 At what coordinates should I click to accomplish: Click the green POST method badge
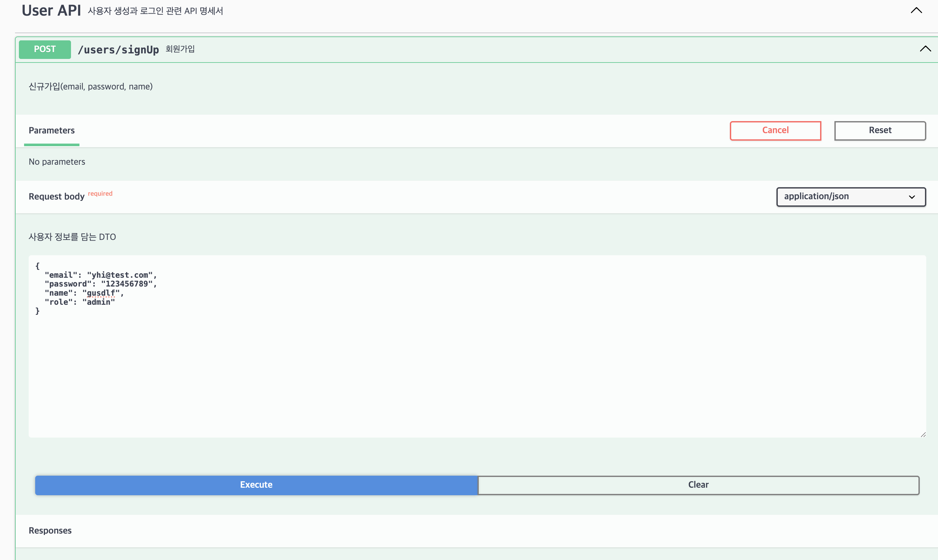pos(45,49)
